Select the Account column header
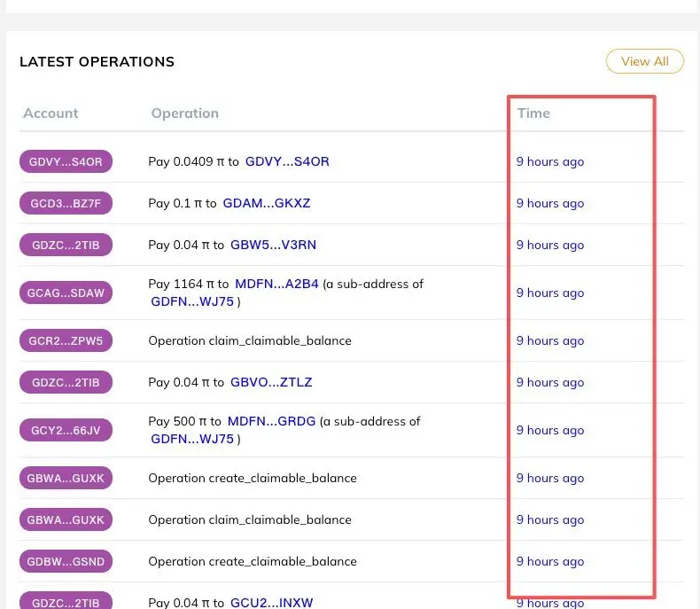Screen dimensions: 700x609 51,113
